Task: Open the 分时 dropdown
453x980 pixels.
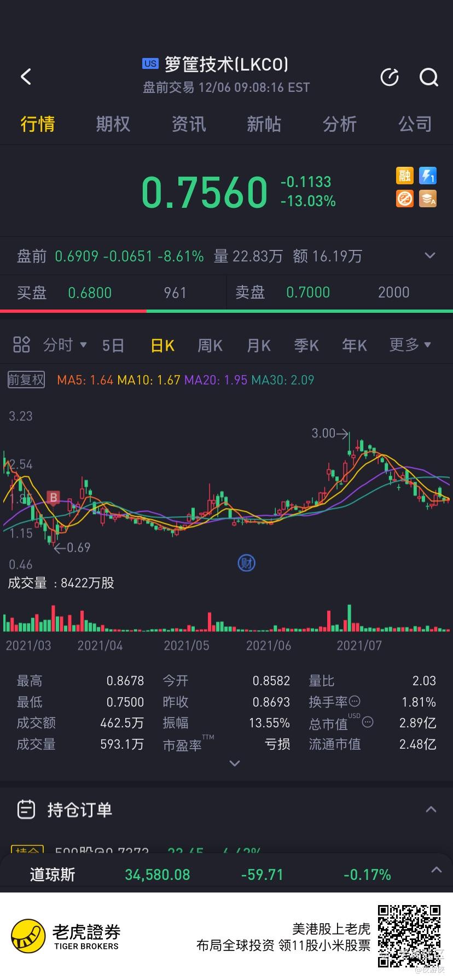Action: (x=65, y=345)
